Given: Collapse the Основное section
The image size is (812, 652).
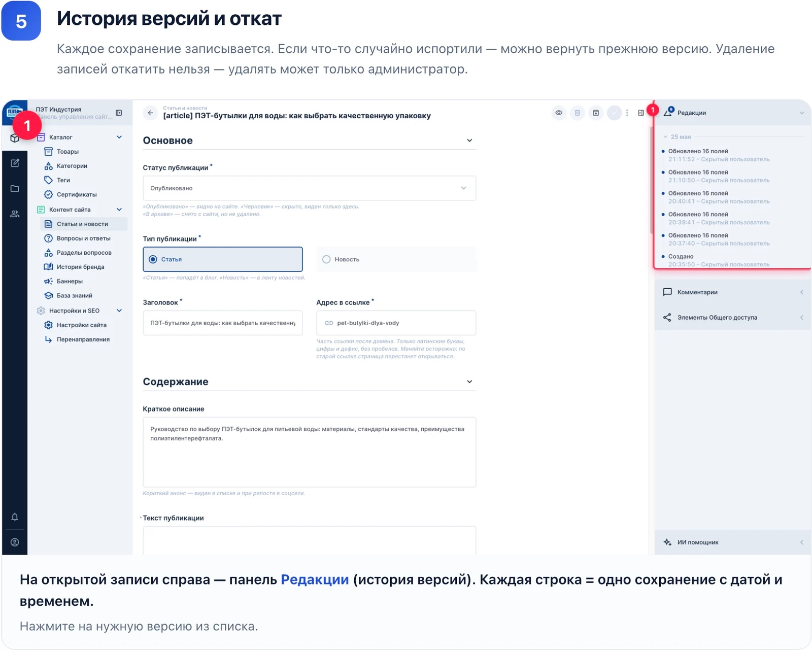Looking at the screenshot, I should [x=469, y=141].
